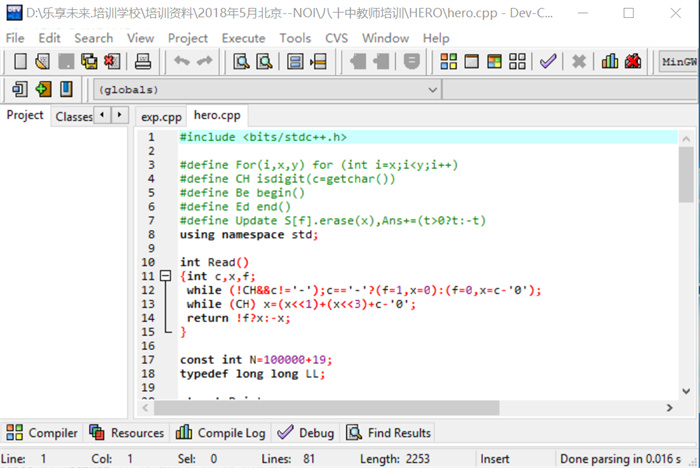This screenshot has height=468, width=700.
Task: Open the File menu
Action: tap(15, 38)
